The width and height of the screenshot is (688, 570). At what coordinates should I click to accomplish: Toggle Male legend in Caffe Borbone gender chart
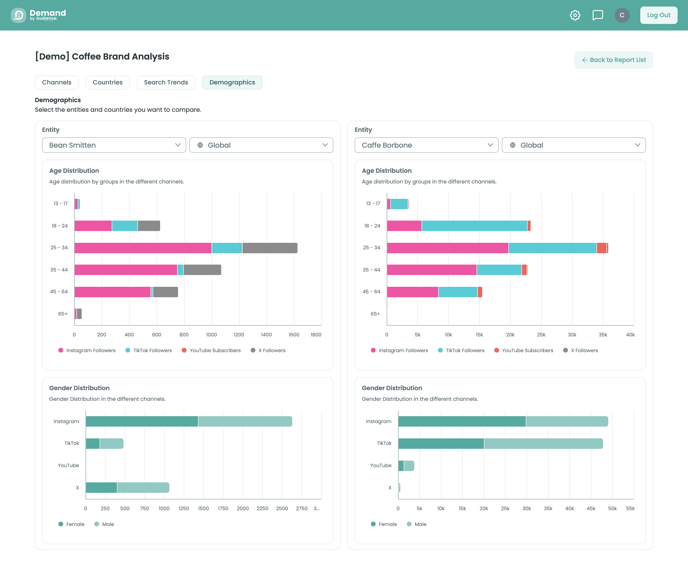point(416,524)
